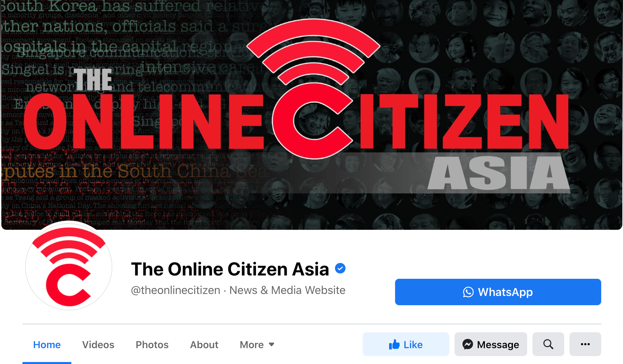Image resolution: width=623 pixels, height=364 pixels.
Task: Expand the More dropdown arrow
Action: [x=272, y=345]
